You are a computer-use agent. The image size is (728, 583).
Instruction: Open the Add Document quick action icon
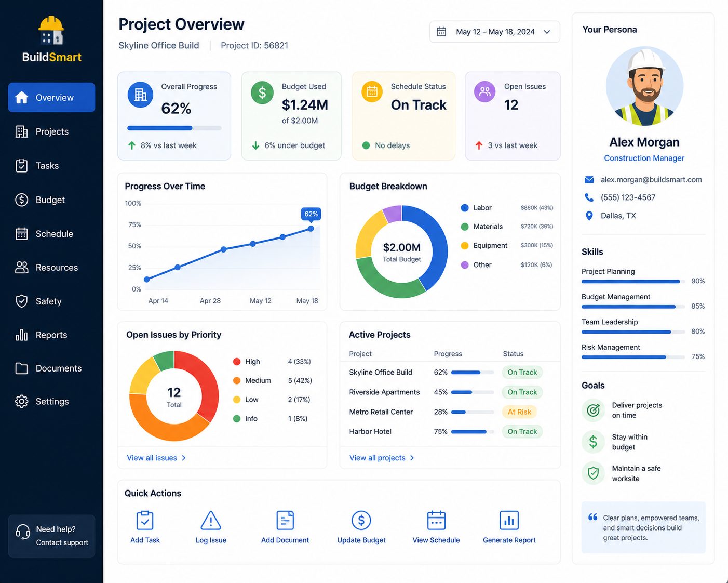(285, 520)
